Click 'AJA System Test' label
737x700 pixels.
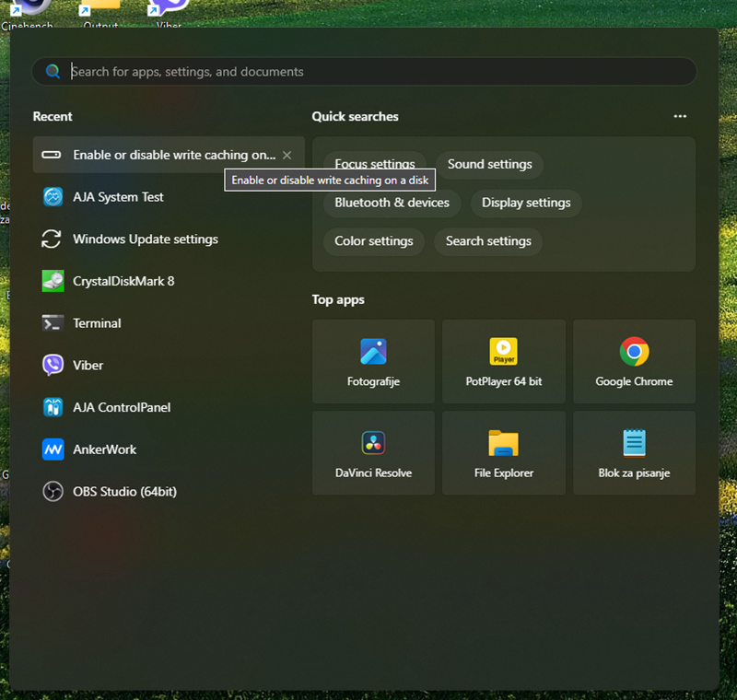pyautogui.click(x=118, y=197)
